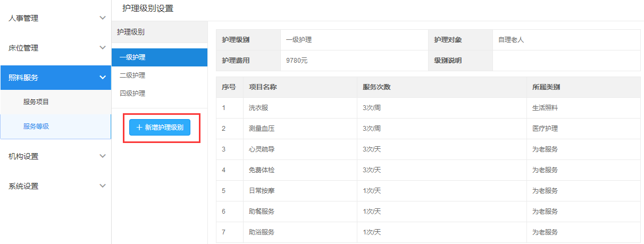This screenshot has height=244, width=644.
Task: Select the 助浴服务 table row
Action: click(x=262, y=232)
